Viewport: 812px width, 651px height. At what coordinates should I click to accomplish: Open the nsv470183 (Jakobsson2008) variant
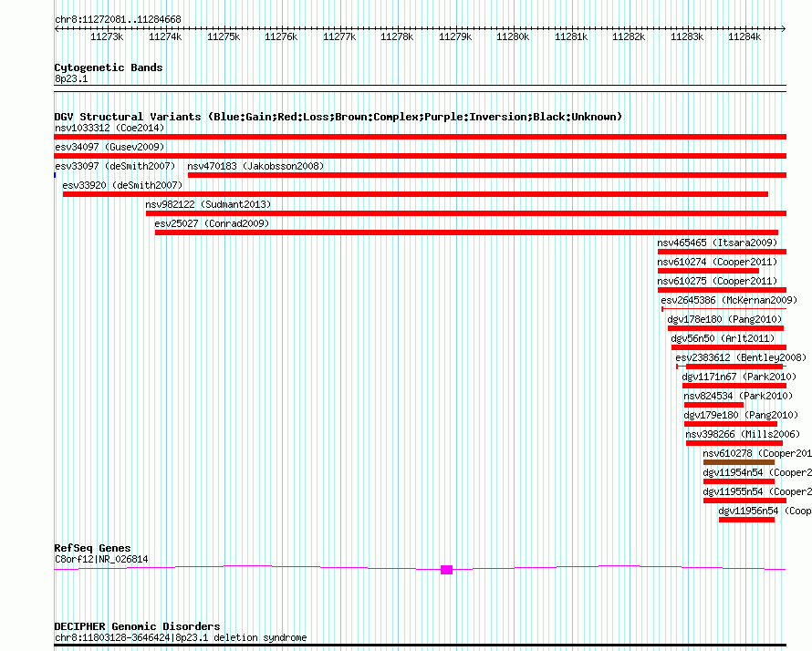click(255, 166)
